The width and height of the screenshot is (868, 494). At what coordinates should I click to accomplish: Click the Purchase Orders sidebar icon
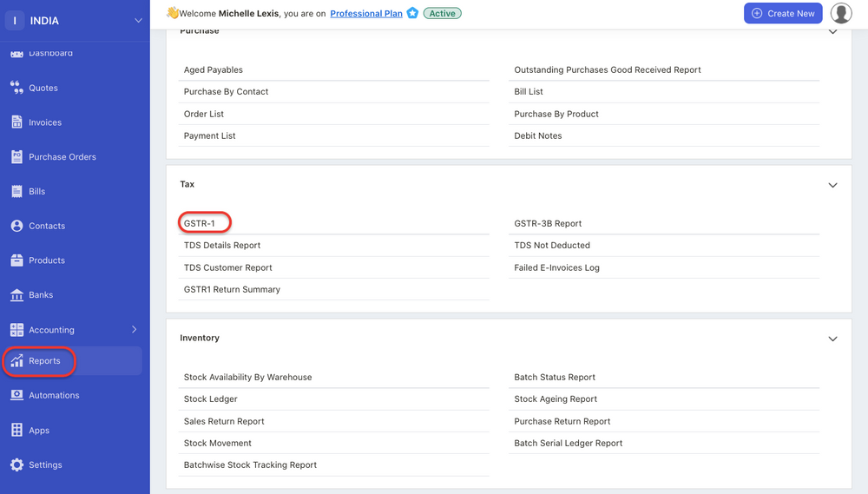point(16,157)
